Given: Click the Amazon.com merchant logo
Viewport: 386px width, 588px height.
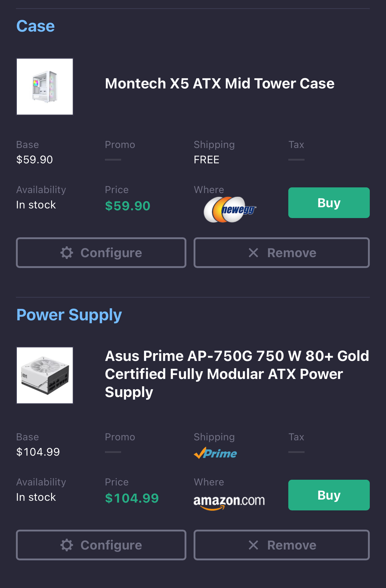Looking at the screenshot, I should pos(229,502).
